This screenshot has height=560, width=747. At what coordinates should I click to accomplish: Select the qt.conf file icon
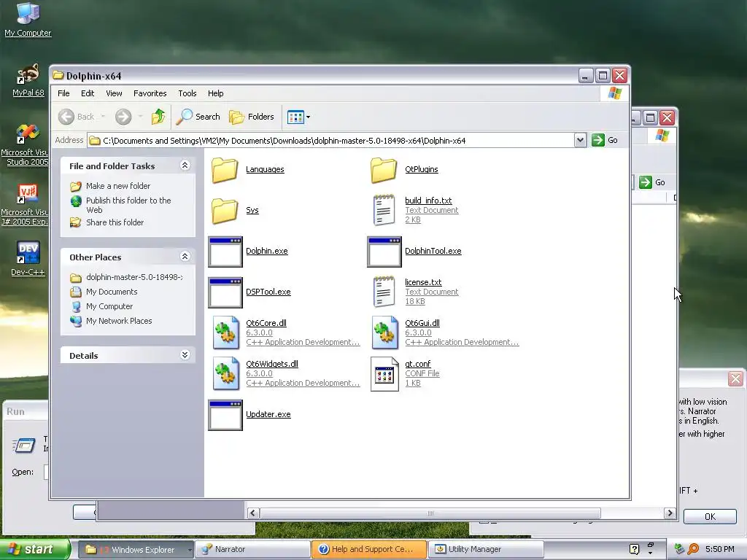click(384, 374)
